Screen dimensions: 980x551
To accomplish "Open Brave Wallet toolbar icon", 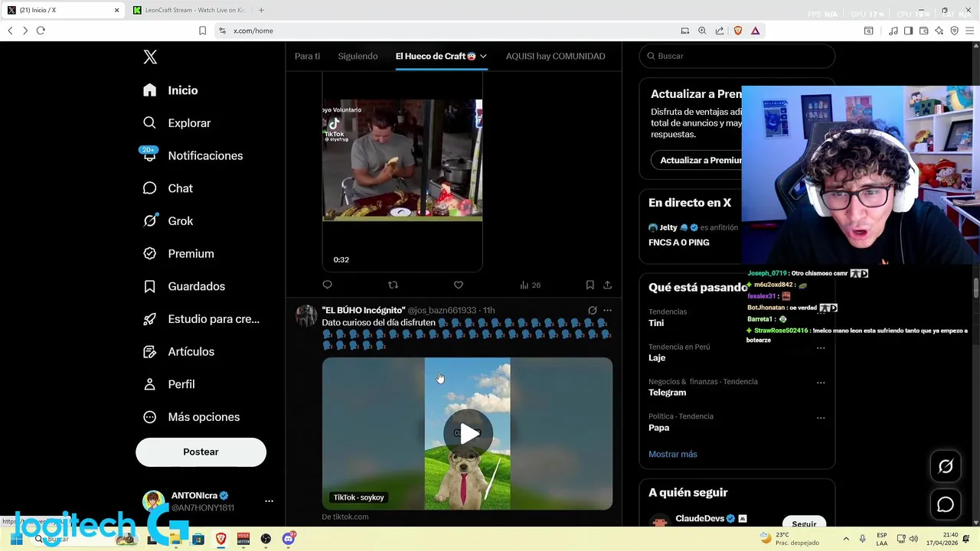I will tap(923, 31).
